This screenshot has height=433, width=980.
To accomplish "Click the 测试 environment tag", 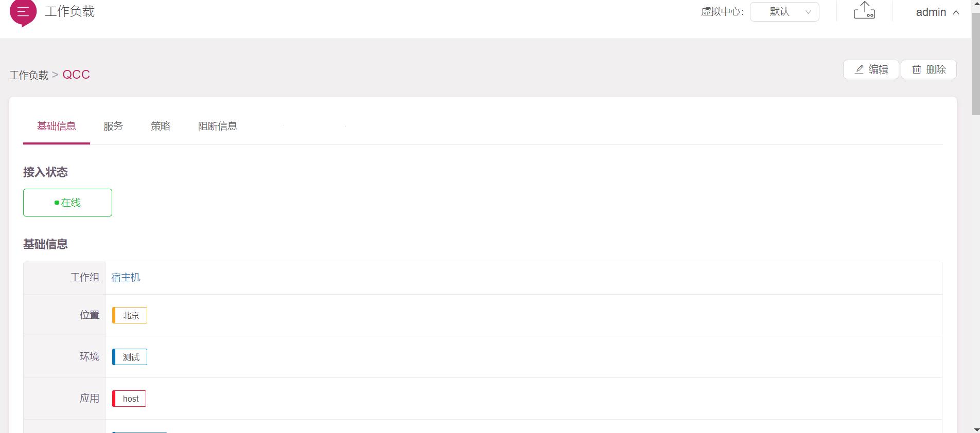I will click(x=130, y=357).
